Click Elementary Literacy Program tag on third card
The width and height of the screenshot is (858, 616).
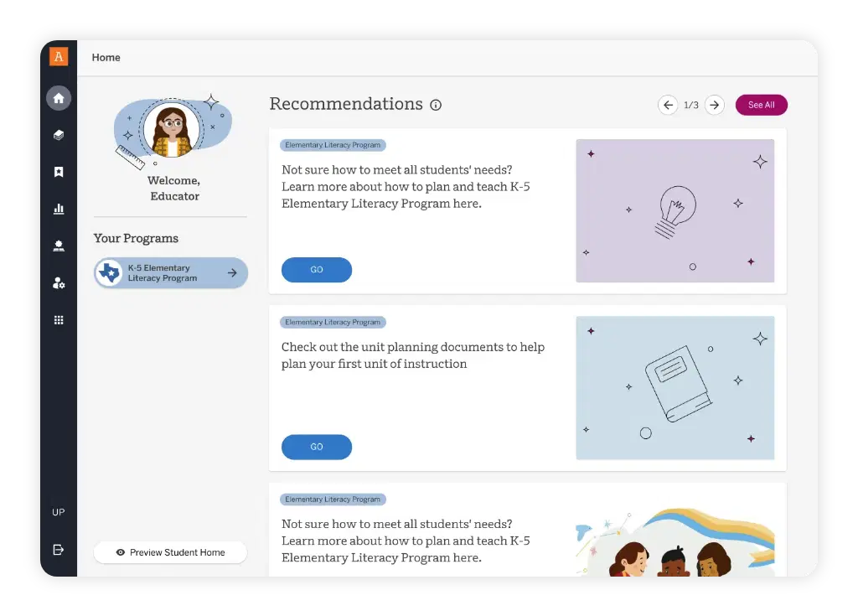333,500
